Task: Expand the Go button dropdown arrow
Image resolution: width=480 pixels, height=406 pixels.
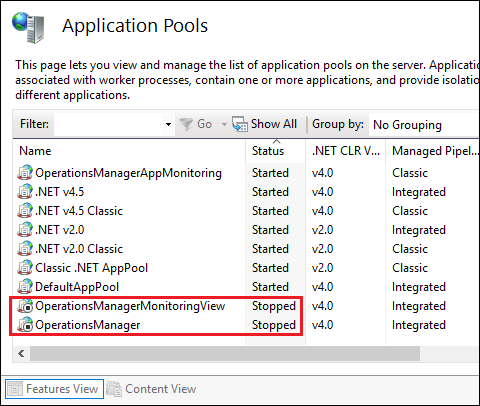Action: (x=224, y=124)
